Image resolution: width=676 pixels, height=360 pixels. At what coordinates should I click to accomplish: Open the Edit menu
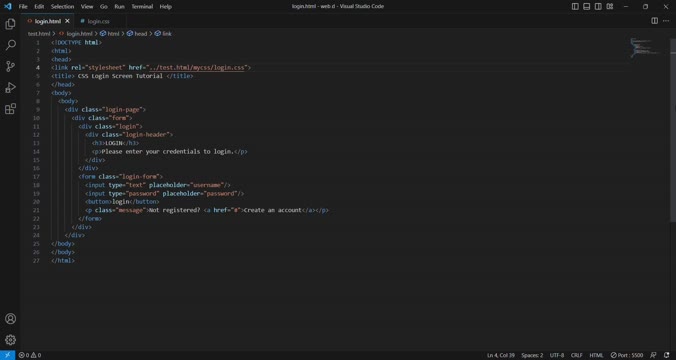(x=39, y=6)
